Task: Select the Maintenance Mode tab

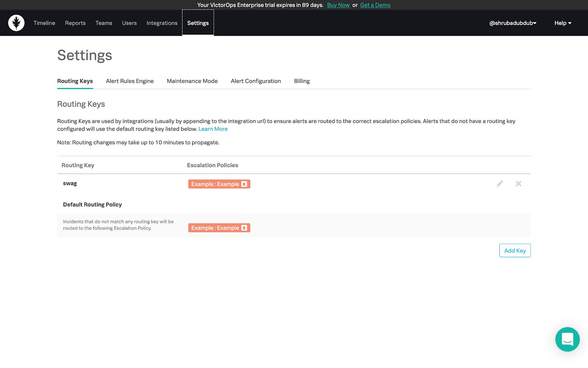Action: 192,81
